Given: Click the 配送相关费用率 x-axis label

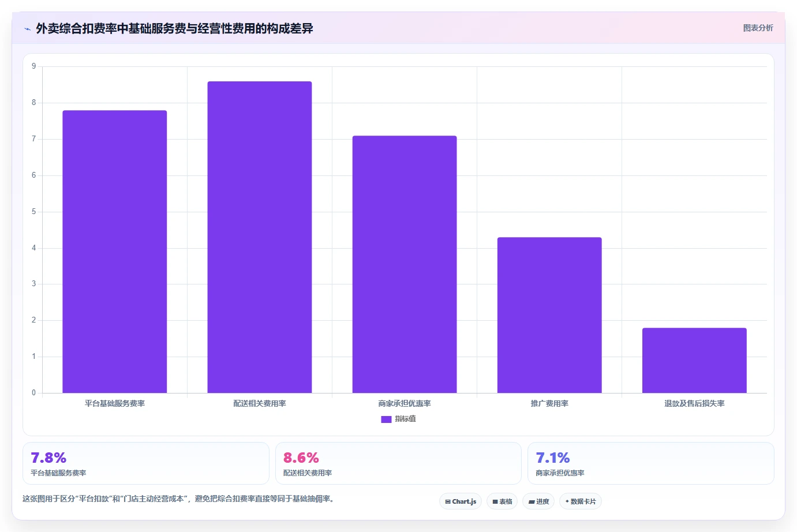Looking at the screenshot, I should [260, 403].
